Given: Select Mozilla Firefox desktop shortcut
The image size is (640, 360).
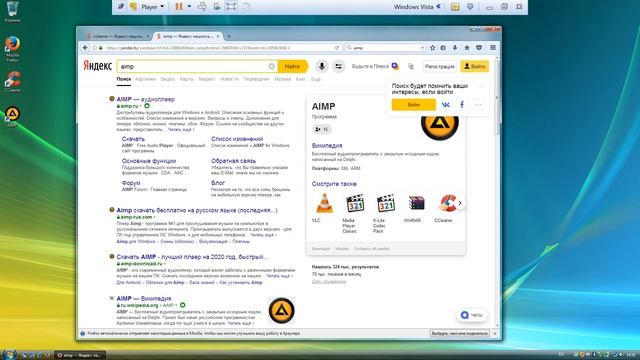Looking at the screenshot, I should [x=13, y=49].
